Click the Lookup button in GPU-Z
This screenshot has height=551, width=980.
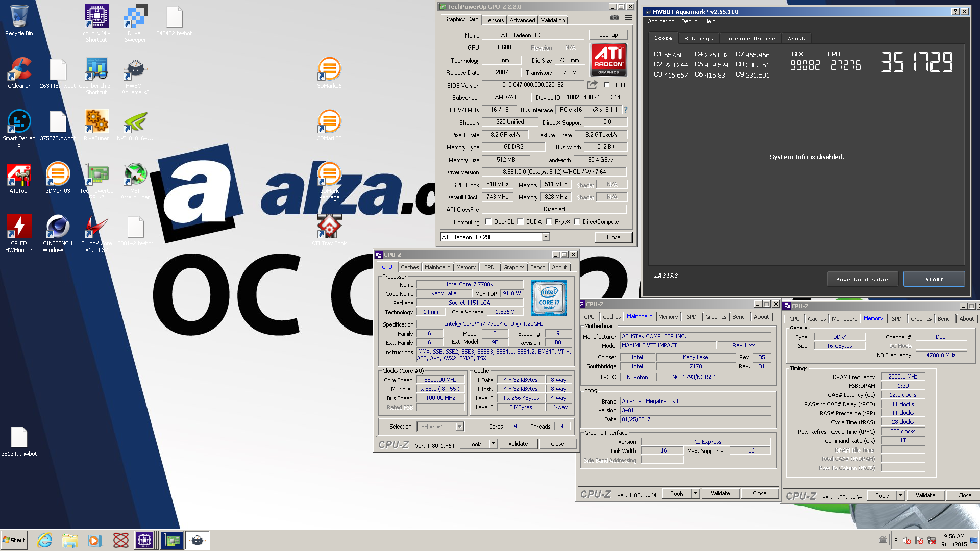tap(608, 35)
